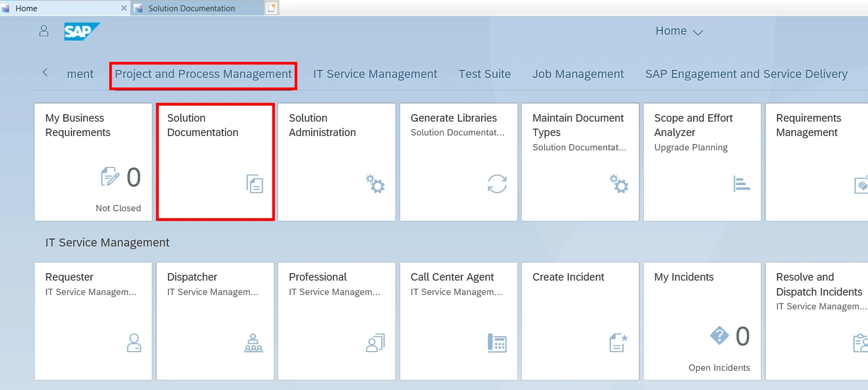Click the 'Open Incidents' label
The image size is (868, 390).
tap(719, 368)
